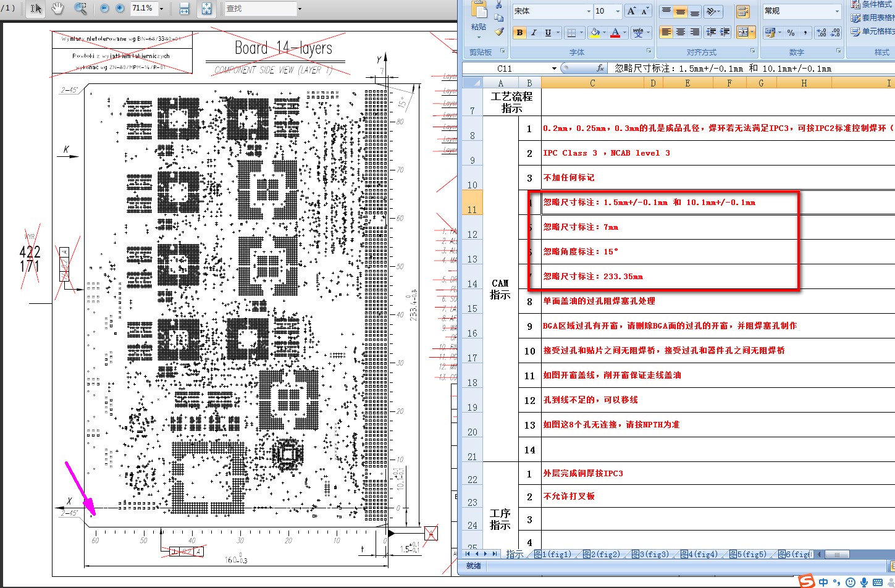Open text orientation button
The width and height of the screenshot is (895, 588).
(713, 11)
